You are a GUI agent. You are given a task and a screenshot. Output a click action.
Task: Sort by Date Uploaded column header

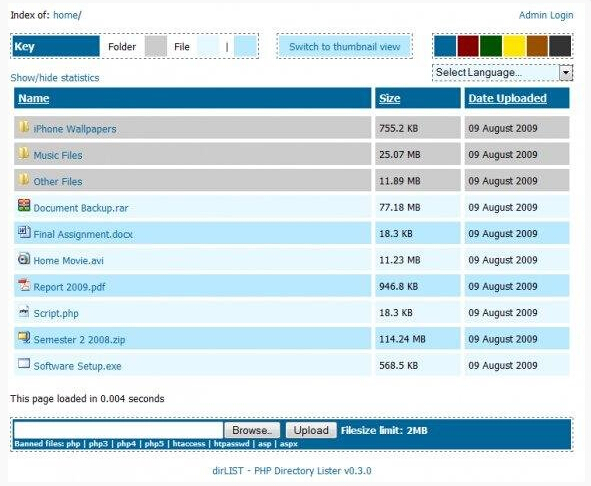click(507, 98)
